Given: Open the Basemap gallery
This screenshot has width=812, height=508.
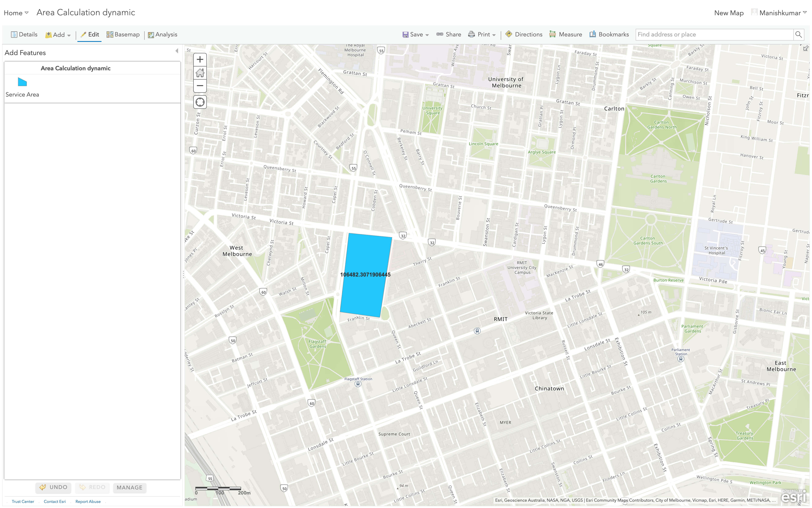Looking at the screenshot, I should point(123,35).
